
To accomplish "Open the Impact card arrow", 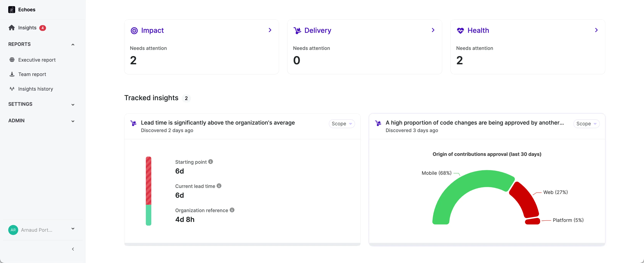I will (270, 30).
